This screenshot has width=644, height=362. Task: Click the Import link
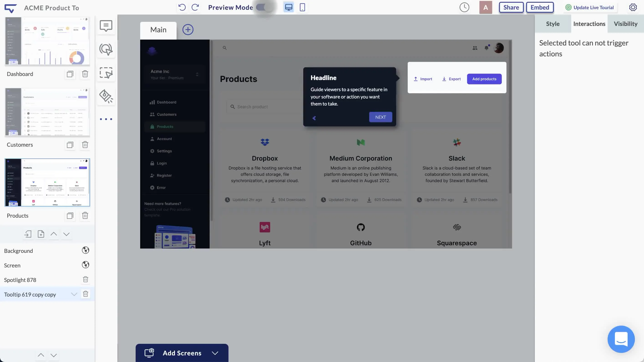(423, 79)
